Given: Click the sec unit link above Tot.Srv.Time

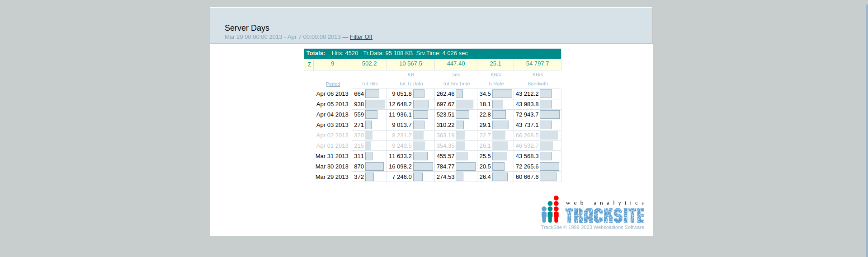Looking at the screenshot, I should (x=456, y=75).
